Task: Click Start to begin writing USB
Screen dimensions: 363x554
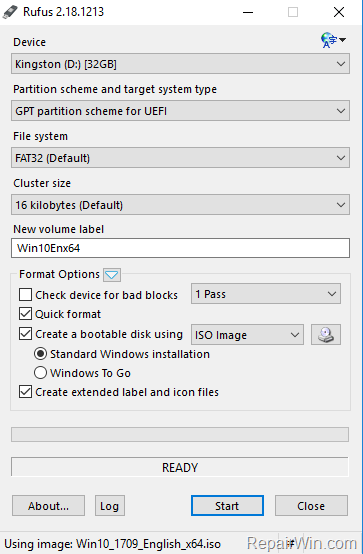Action: pos(227,506)
